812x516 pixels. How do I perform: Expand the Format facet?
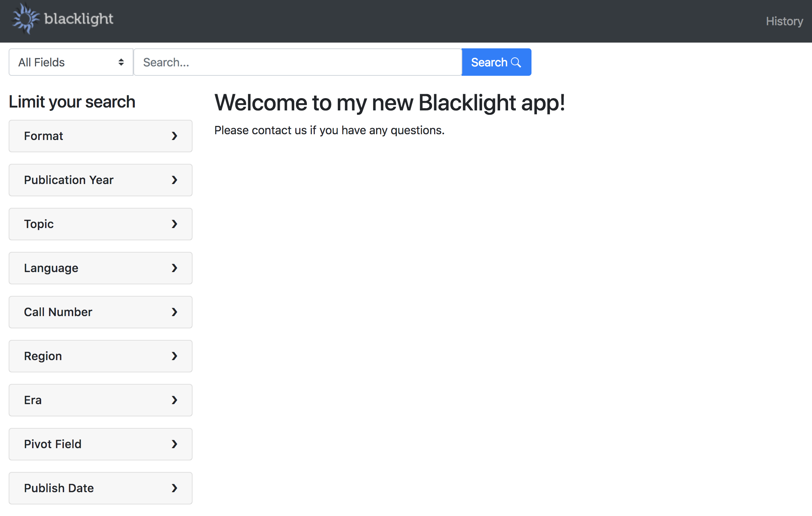101,136
